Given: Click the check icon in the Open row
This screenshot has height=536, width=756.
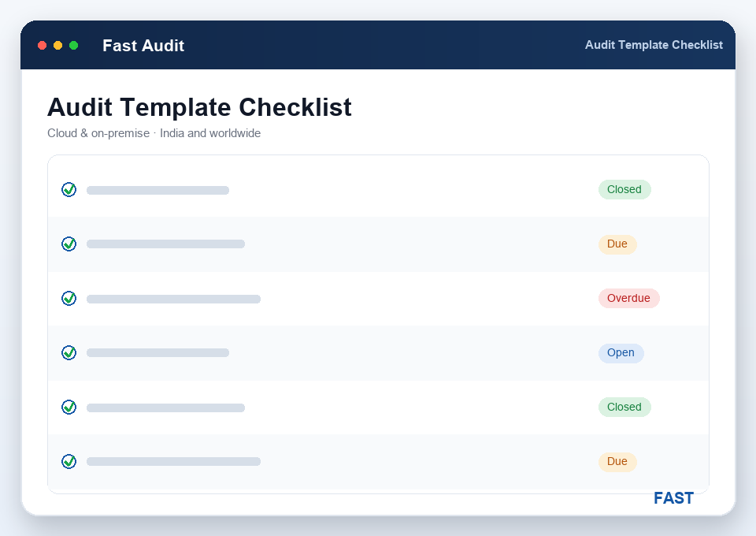Looking at the screenshot, I should click(x=69, y=352).
